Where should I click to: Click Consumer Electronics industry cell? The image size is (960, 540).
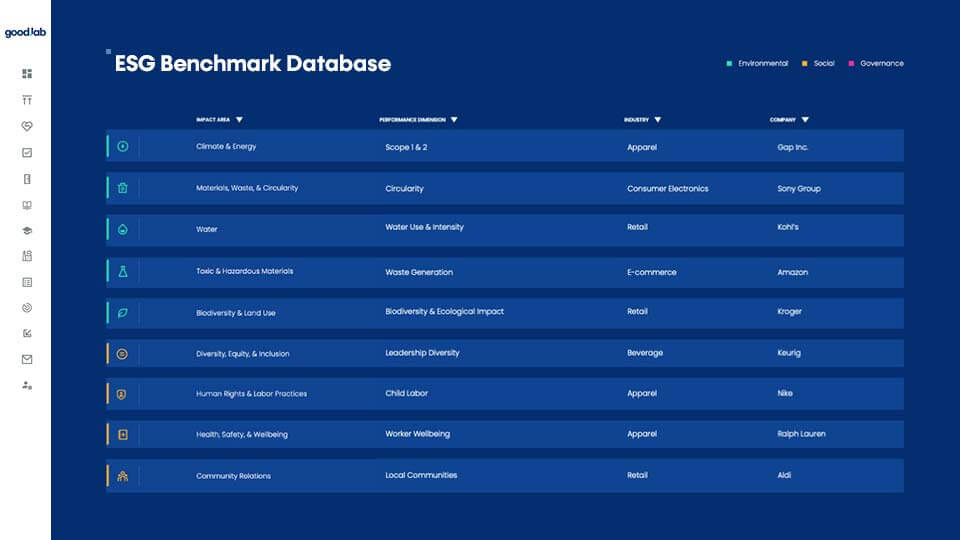click(x=667, y=189)
